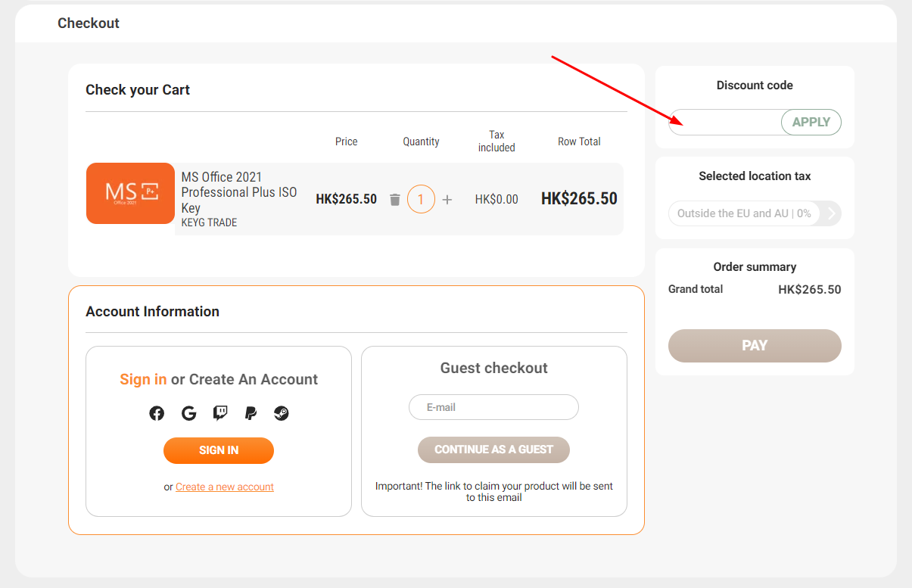Viewport: 912px width, 588px height.
Task: Click the PAY button
Action: click(755, 346)
